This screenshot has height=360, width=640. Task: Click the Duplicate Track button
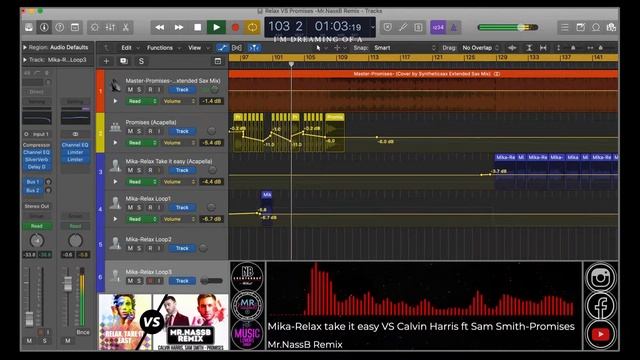(124, 61)
